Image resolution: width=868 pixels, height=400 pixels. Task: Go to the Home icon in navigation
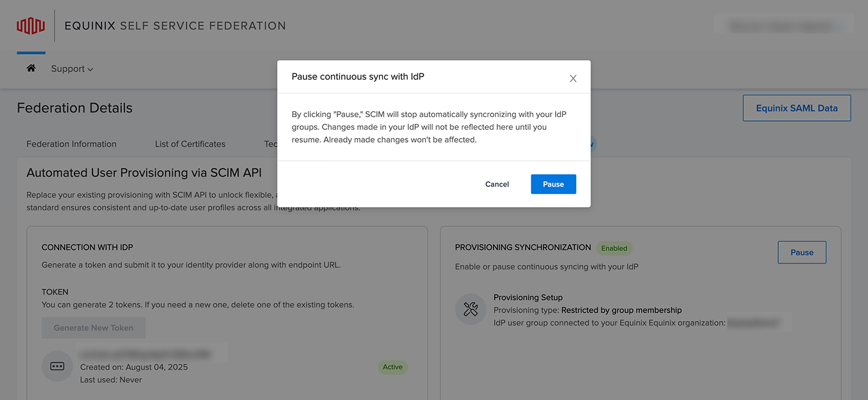click(31, 68)
